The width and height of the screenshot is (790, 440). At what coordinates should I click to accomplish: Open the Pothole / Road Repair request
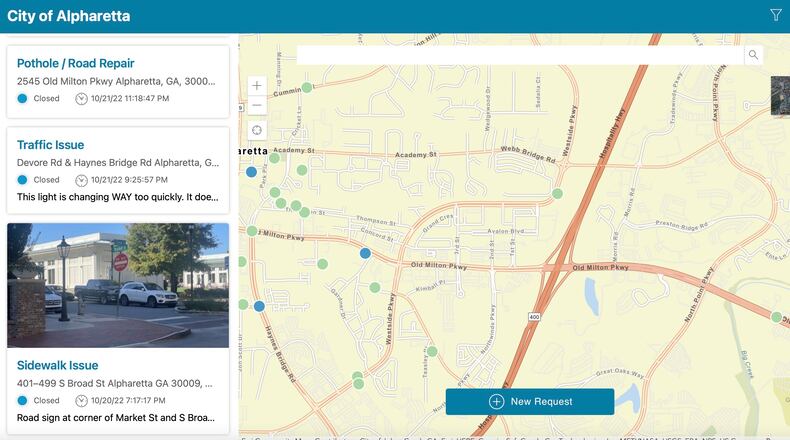click(76, 63)
